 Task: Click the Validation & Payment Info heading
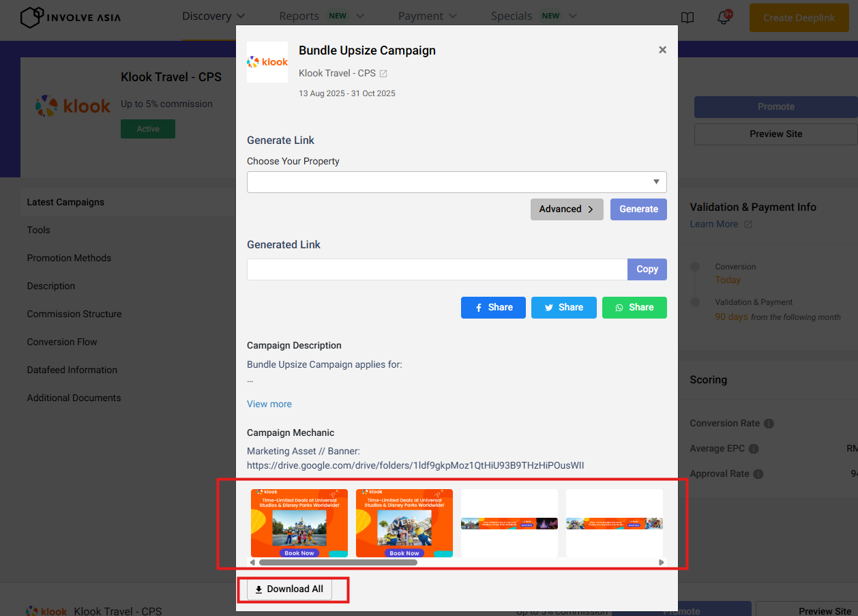(x=753, y=207)
